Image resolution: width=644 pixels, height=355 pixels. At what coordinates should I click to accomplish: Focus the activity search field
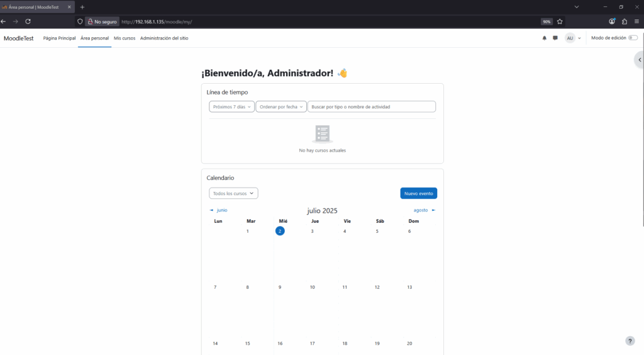372,107
